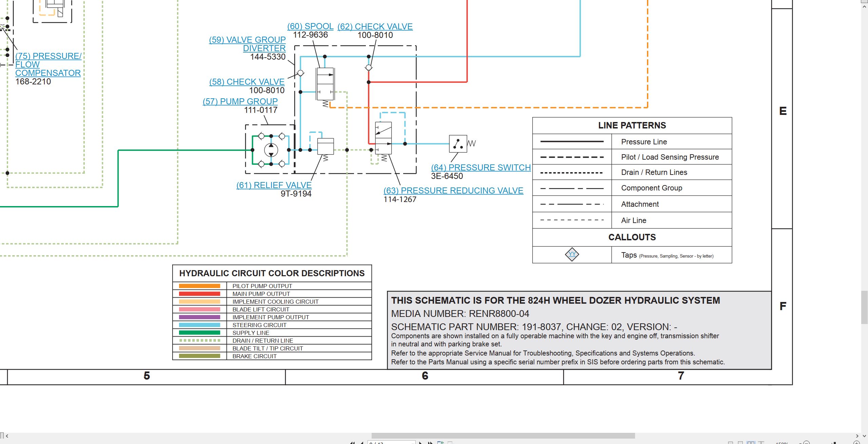Follow the (57) PUMP GROUP link
This screenshot has width=868, height=444.
point(240,101)
